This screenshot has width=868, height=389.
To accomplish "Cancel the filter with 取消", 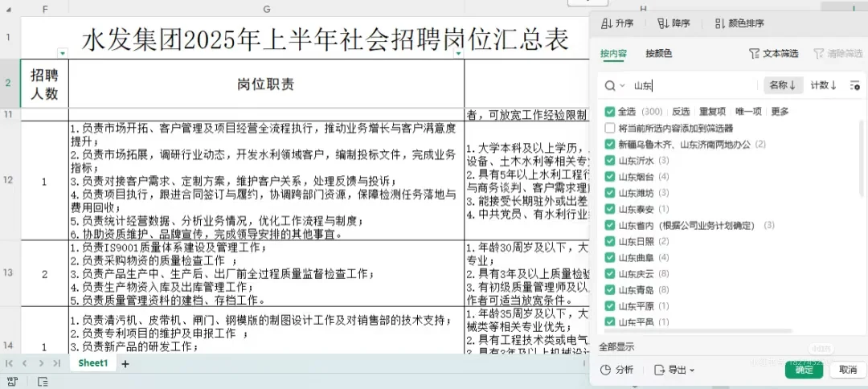I will click(x=848, y=370).
